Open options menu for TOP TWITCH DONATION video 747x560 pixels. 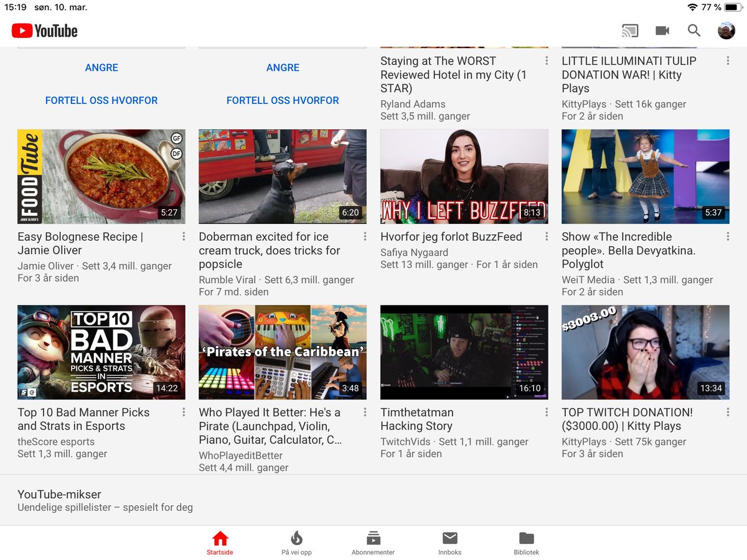pos(728,412)
